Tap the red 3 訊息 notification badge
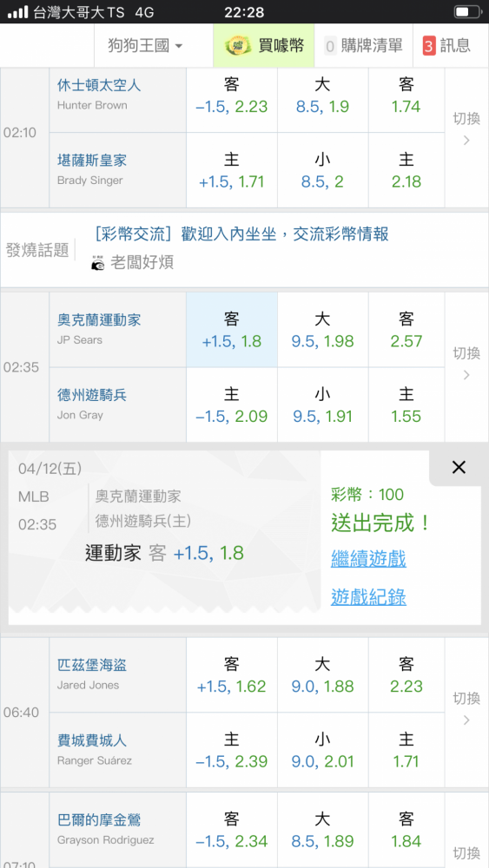Image resolution: width=489 pixels, height=868 pixels. (x=429, y=45)
